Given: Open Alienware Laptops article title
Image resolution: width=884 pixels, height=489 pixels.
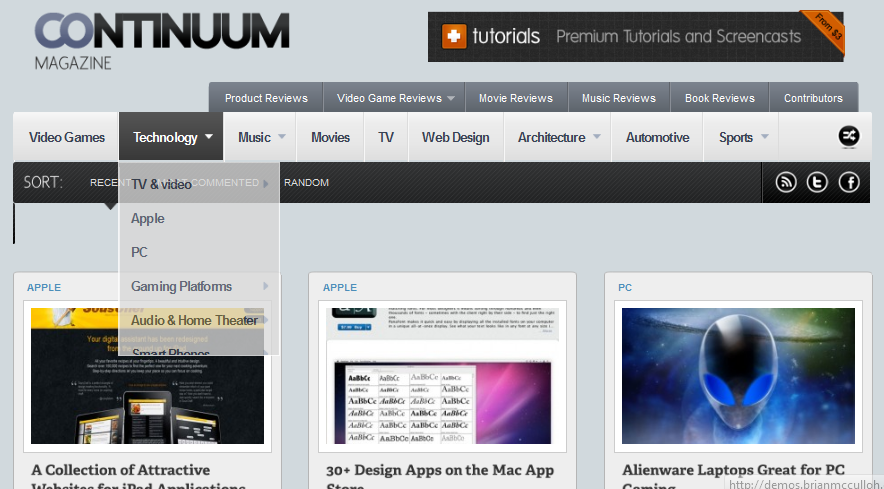Looking at the screenshot, I should 733,477.
